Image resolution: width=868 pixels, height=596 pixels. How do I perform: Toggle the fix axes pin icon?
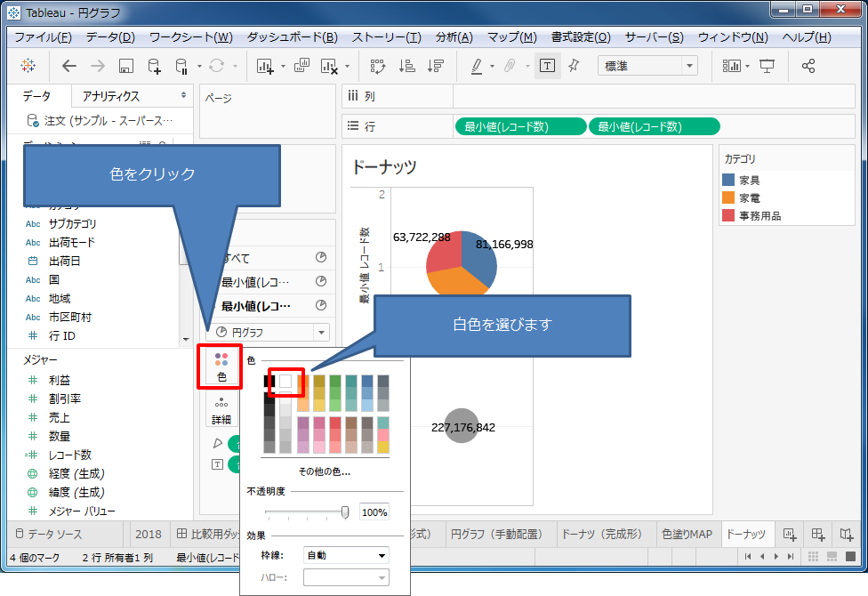[x=574, y=66]
